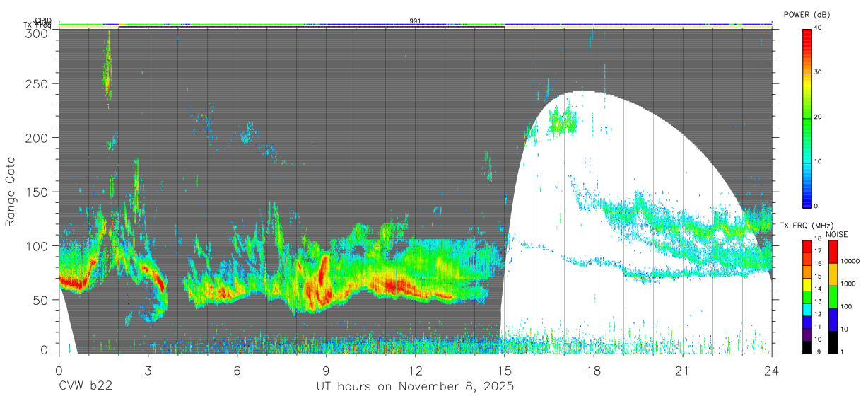
Task: Click the 15 hour tick on UT axis
Action: coord(505,371)
